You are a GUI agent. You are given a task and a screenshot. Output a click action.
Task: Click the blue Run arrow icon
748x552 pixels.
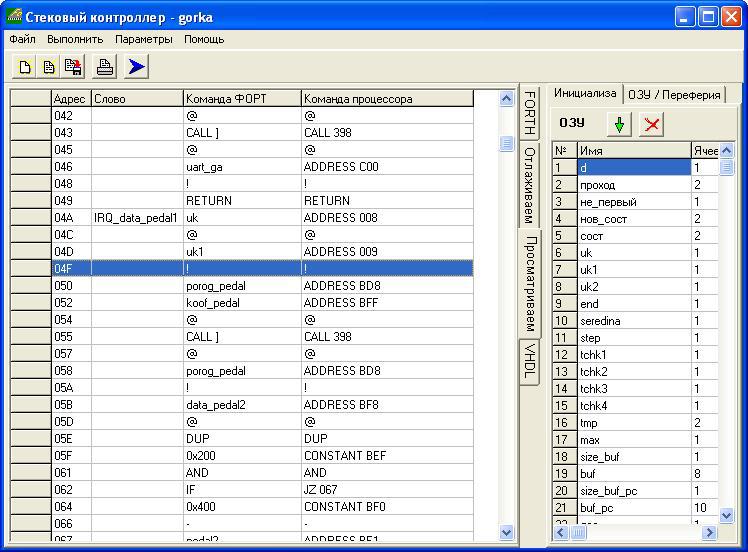[x=137, y=67]
